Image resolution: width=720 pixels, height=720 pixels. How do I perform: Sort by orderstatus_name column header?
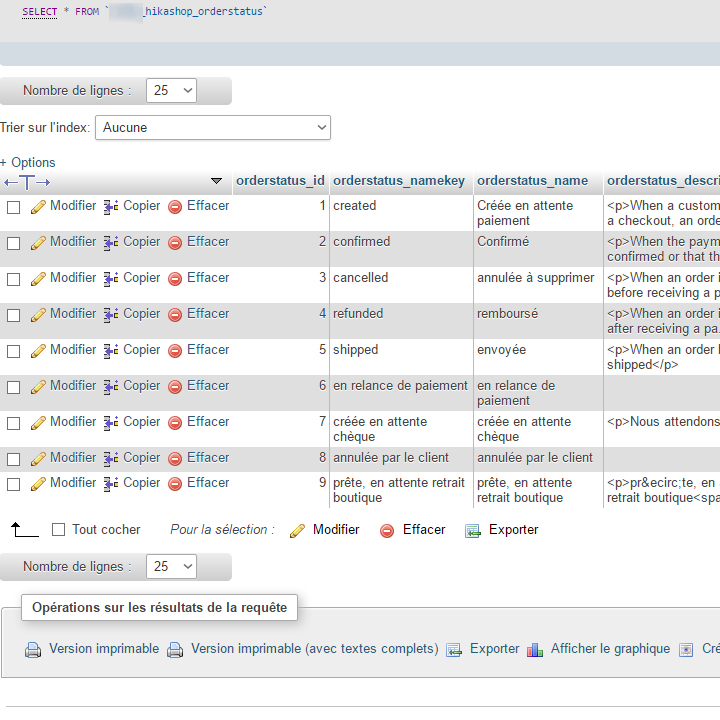pos(532,181)
